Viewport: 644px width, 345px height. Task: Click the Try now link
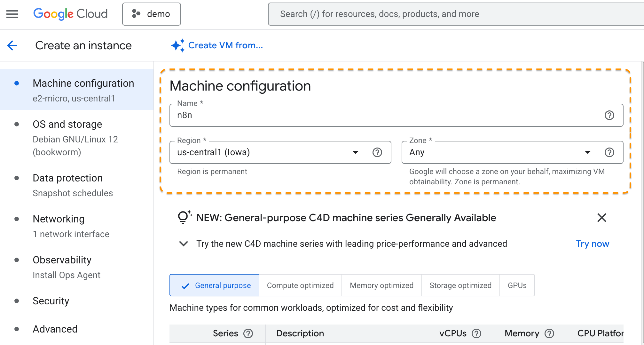pos(593,244)
